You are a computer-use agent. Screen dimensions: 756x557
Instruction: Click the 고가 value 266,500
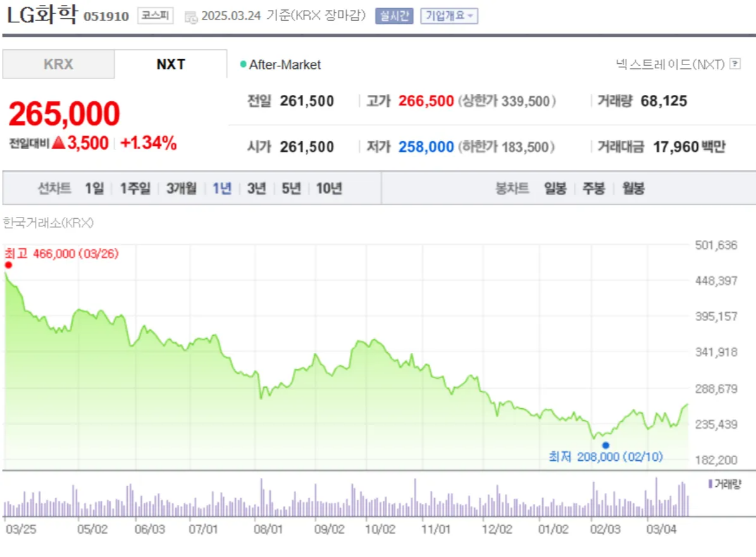pyautogui.click(x=426, y=101)
